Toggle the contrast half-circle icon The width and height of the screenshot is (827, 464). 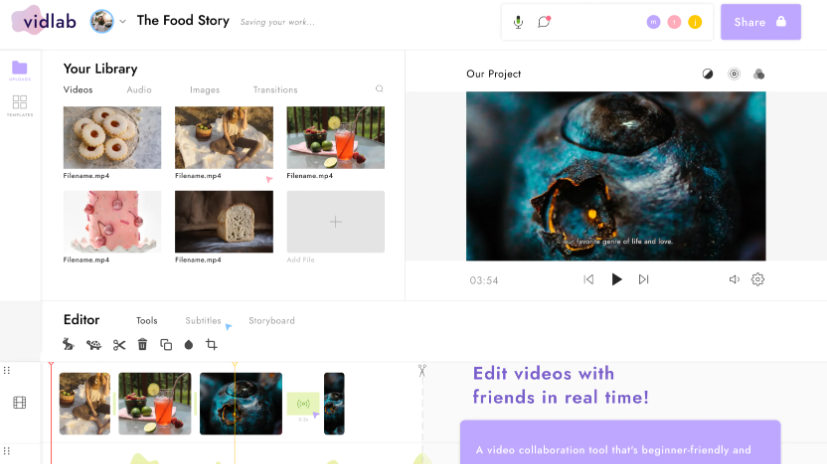(x=708, y=74)
